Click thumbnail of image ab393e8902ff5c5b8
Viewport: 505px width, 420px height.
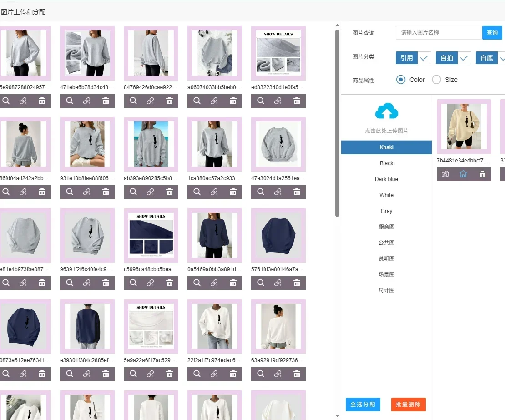(151, 144)
